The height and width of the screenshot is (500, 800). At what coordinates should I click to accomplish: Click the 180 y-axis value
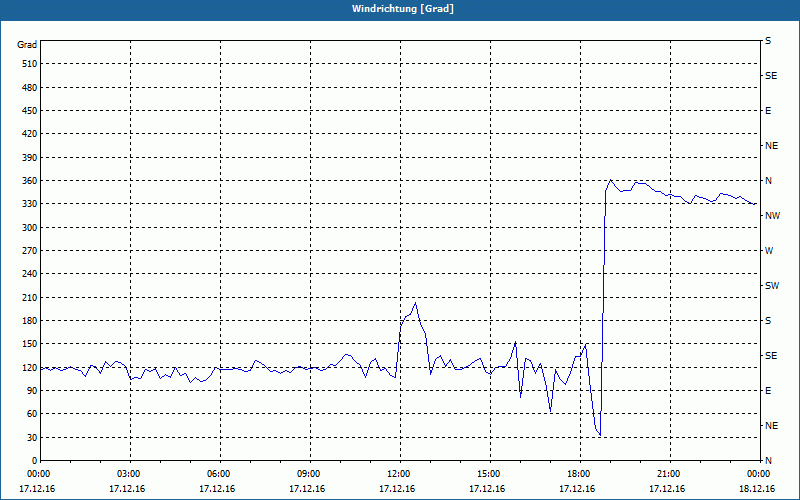pyautogui.click(x=30, y=320)
